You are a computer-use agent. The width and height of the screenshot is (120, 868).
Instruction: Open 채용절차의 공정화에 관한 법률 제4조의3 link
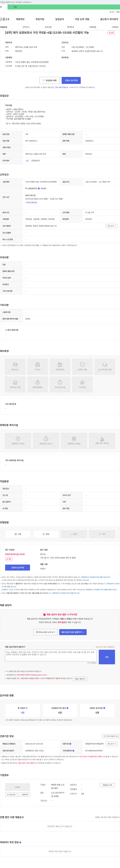[95, 577]
